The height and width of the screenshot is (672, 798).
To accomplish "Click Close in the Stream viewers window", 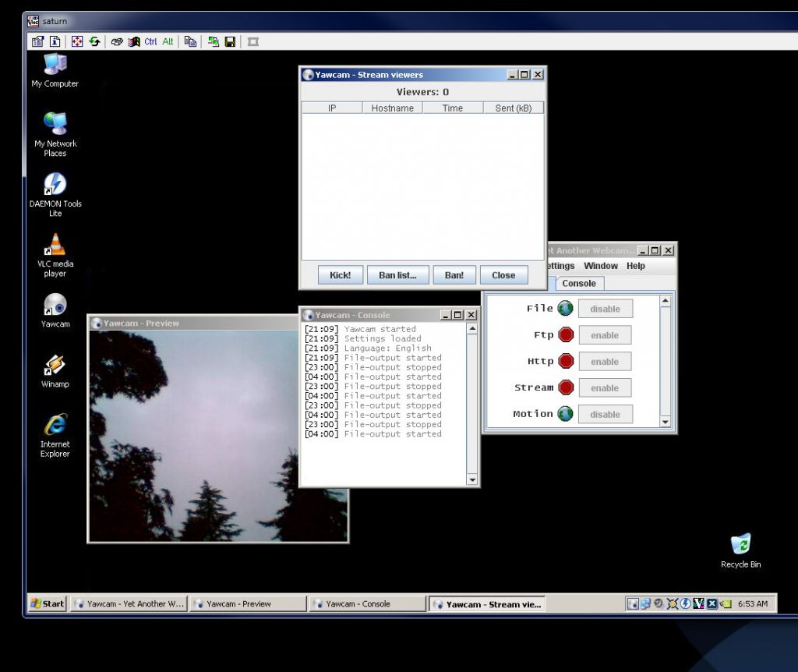I will click(503, 275).
